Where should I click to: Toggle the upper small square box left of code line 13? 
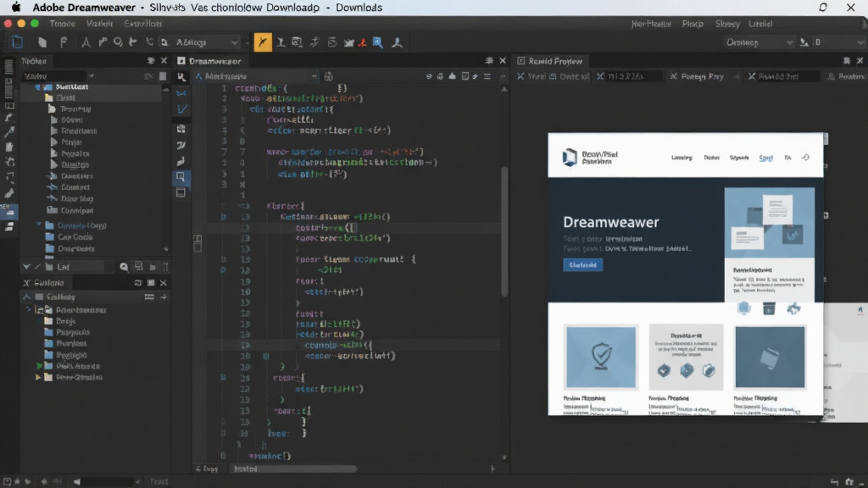click(x=198, y=238)
